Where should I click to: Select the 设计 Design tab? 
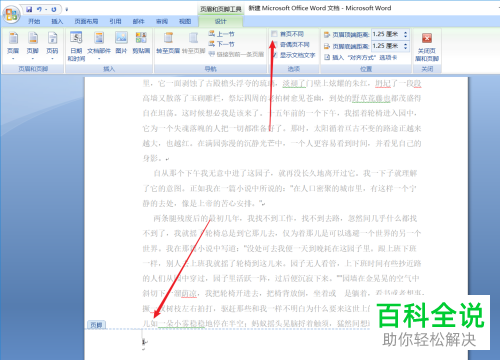220,22
